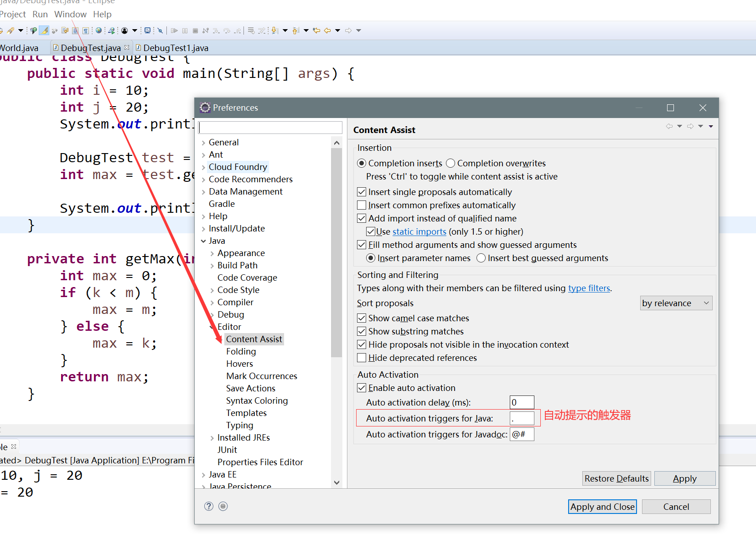Collapse the Java preferences tree node

pyautogui.click(x=203, y=241)
